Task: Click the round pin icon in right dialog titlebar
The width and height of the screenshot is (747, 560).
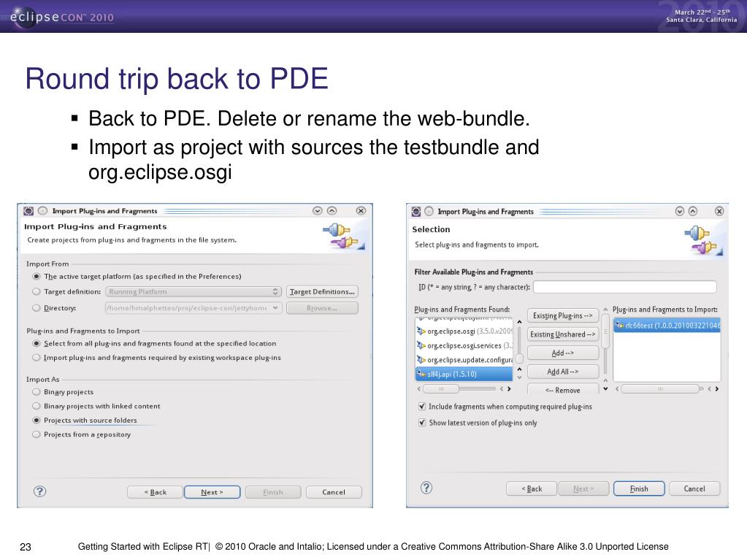Action: (x=429, y=211)
